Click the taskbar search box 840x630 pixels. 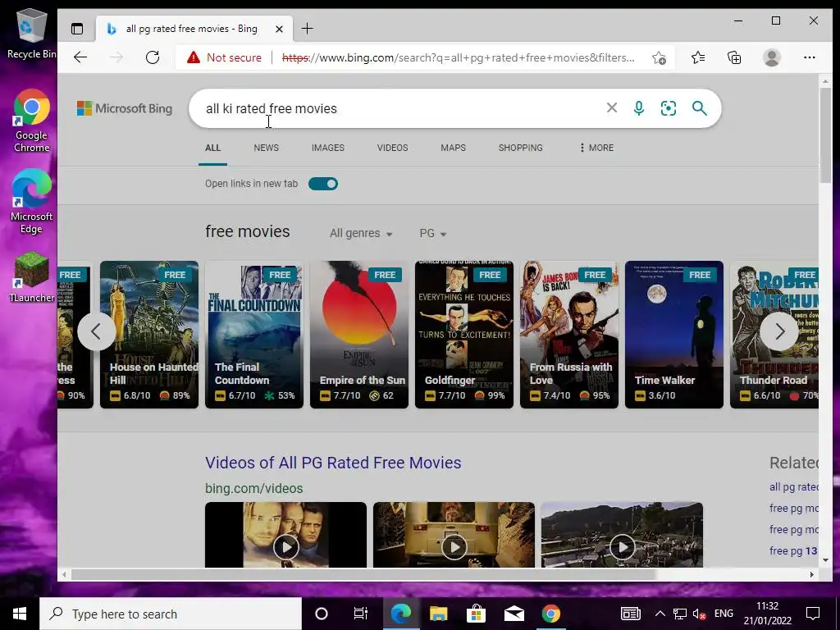[171, 614]
